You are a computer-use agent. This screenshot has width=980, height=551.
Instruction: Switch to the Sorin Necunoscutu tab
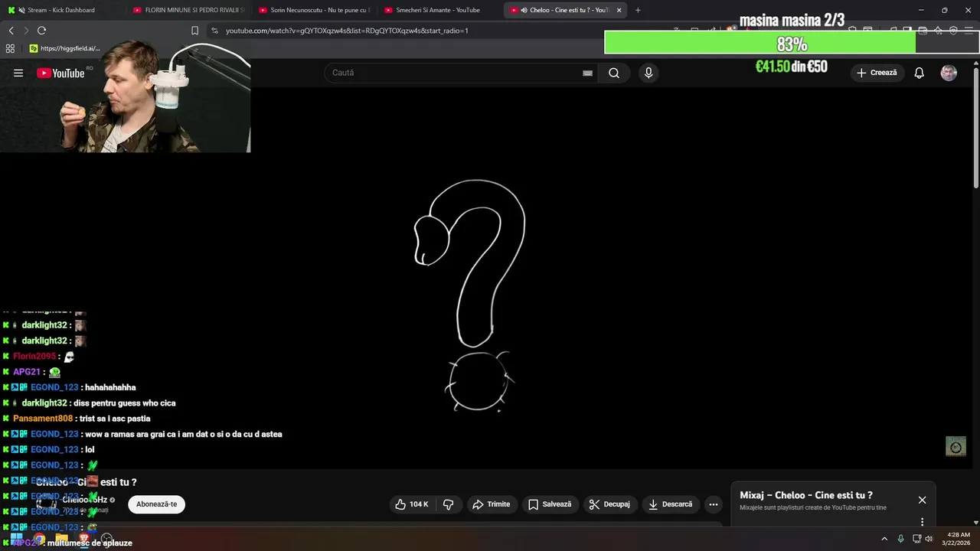(314, 10)
